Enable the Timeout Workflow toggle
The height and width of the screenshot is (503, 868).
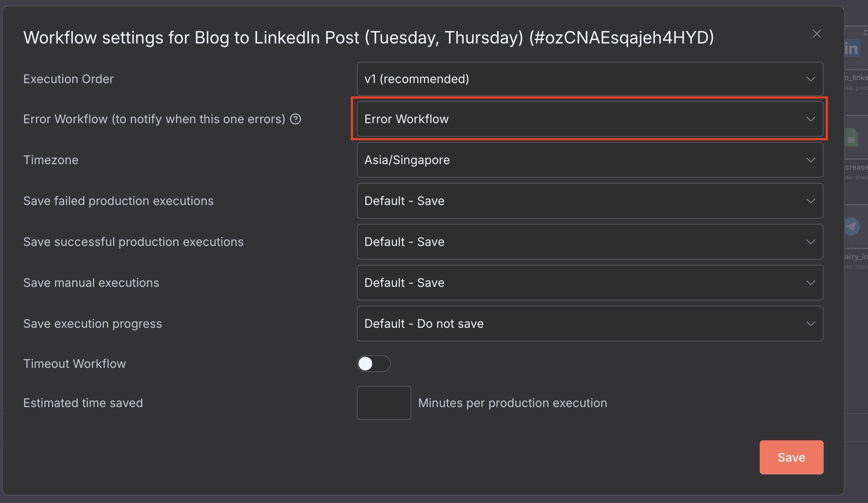373,364
